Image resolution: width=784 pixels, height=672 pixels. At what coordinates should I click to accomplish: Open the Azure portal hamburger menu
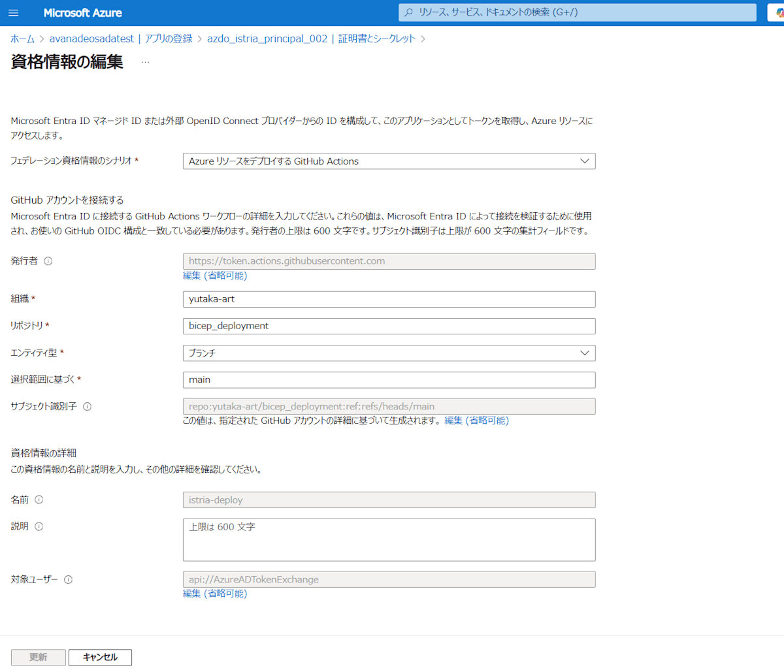[13, 13]
